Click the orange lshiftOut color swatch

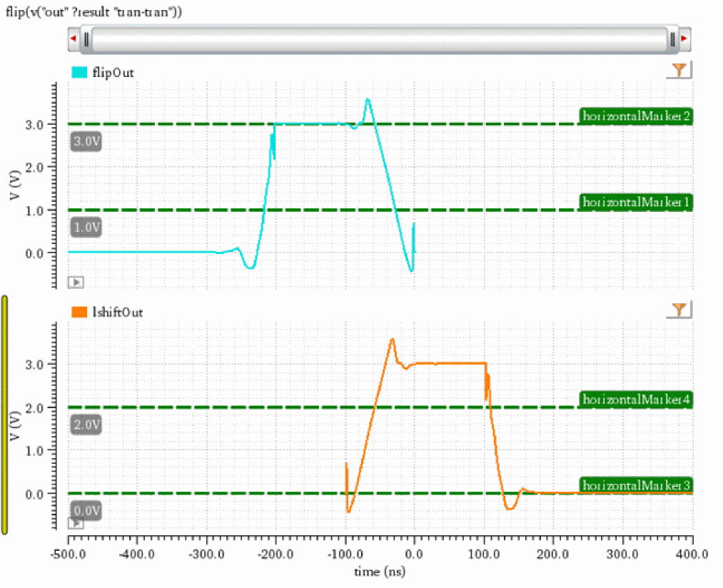click(x=79, y=313)
